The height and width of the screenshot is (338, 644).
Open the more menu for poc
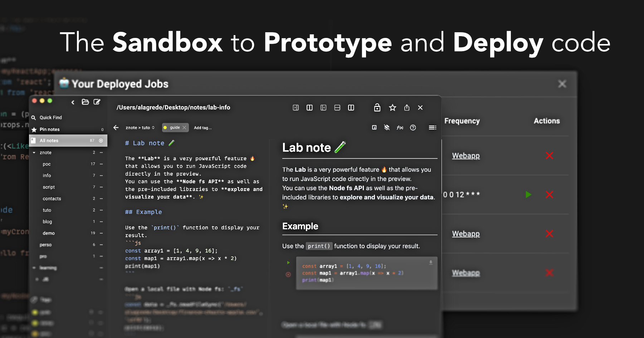tap(101, 164)
